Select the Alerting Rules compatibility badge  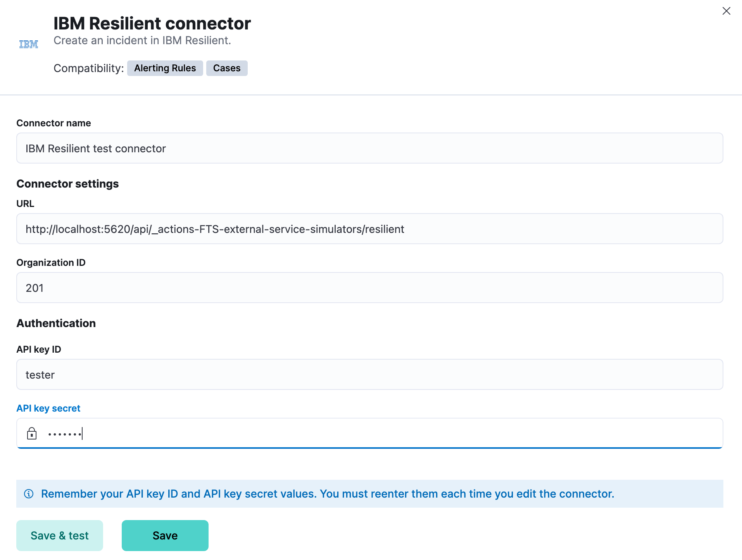point(165,68)
